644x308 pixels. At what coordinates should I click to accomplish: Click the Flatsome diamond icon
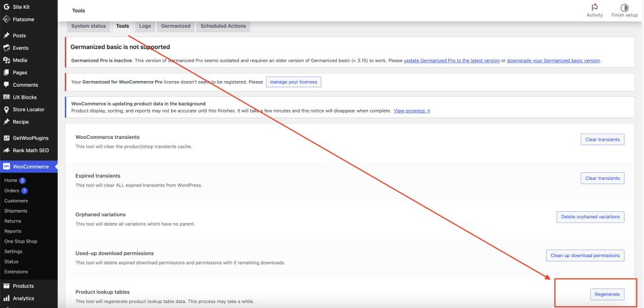tap(6, 19)
